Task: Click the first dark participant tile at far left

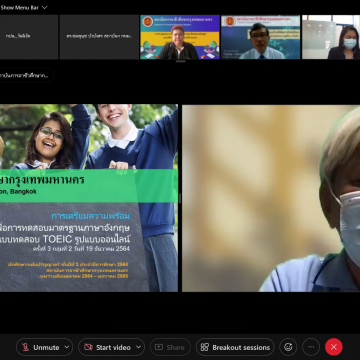Action: click(x=29, y=37)
